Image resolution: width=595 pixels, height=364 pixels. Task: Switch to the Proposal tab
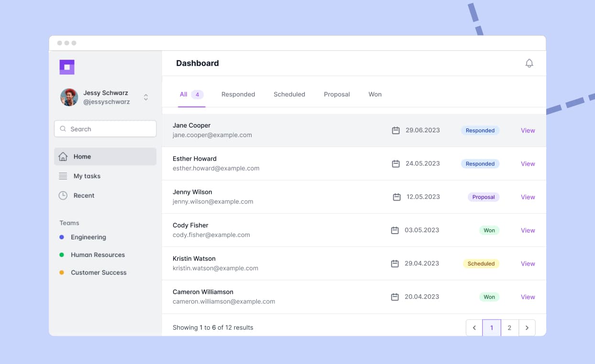point(337,95)
